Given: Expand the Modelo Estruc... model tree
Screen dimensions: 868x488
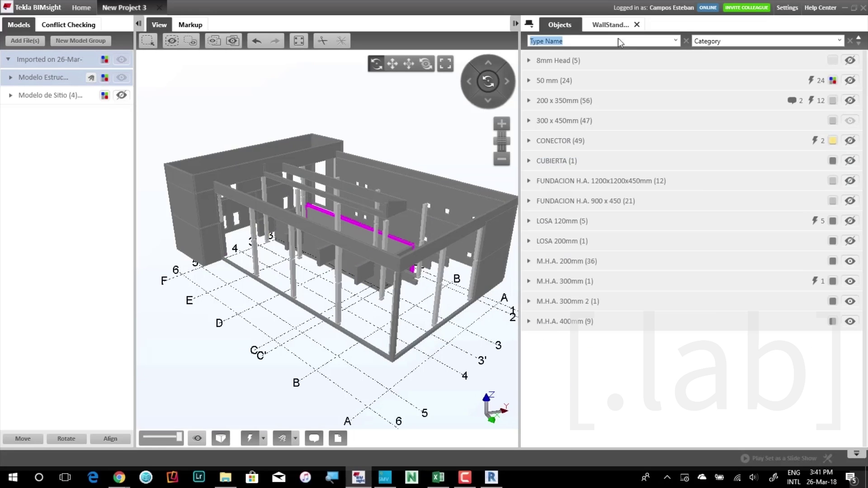Looking at the screenshot, I should [10, 77].
